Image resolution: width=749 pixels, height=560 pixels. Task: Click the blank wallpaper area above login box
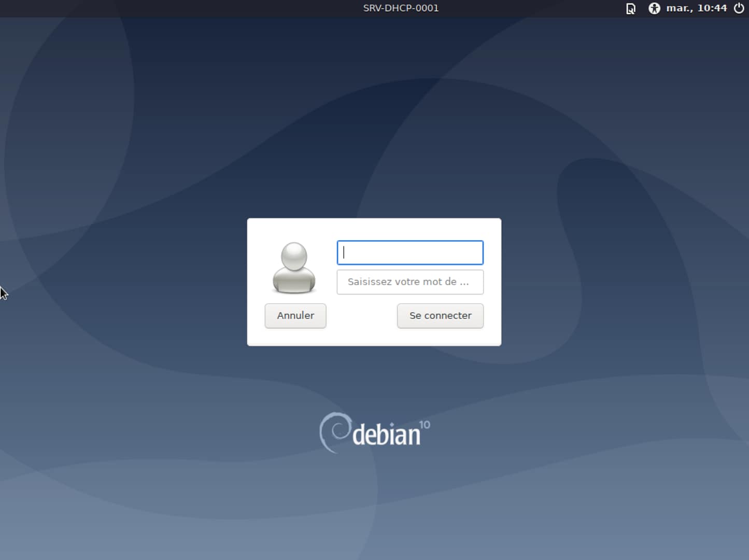[x=373, y=130]
